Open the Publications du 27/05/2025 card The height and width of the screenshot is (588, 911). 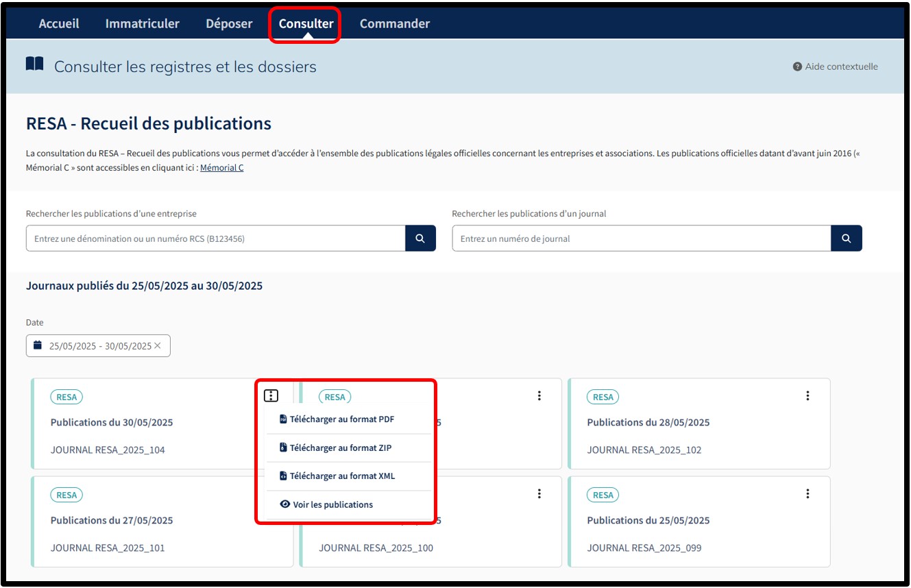112,521
